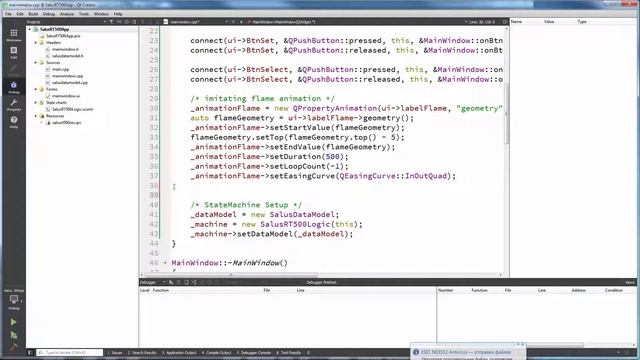640x360 pixels.
Task: Click the Condition column header in breakpoints view
Action: 613,290
